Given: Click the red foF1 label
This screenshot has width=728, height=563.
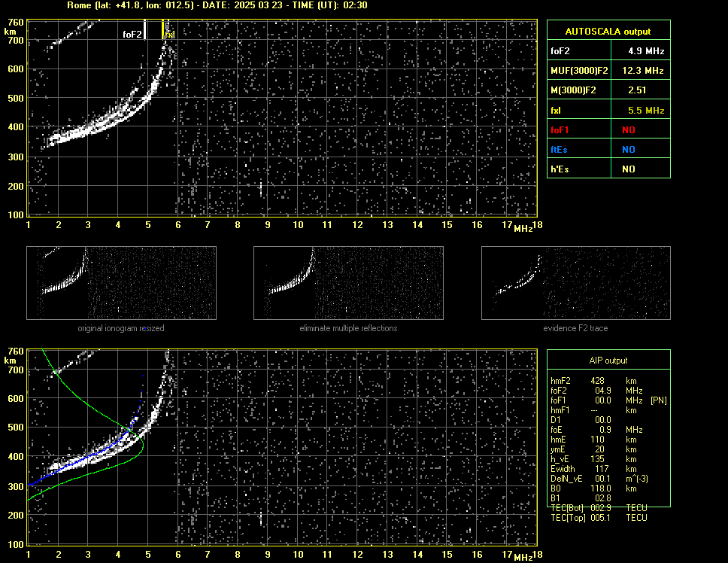Looking at the screenshot, I should 560,130.
